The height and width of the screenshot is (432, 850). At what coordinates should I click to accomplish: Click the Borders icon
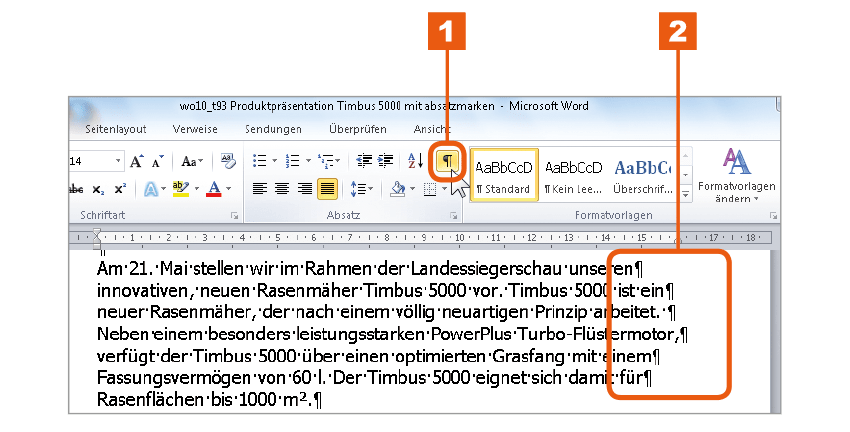tap(430, 189)
